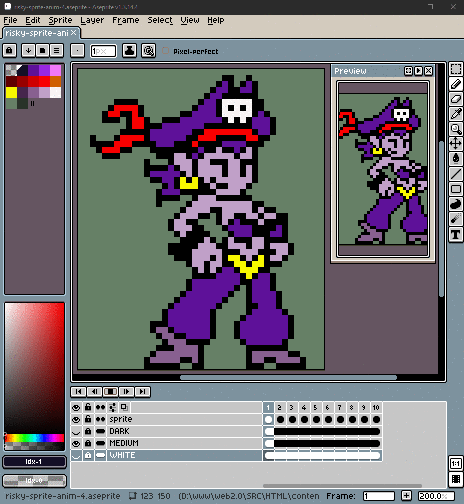This screenshot has height=504, width=464.
Task: Hide the sprite layer
Action: pyautogui.click(x=76, y=419)
